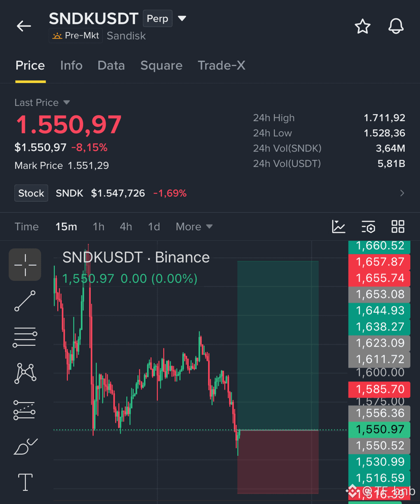Click the SNDKUSDT · Binance chart title
Viewport: 420px width, 504px height.
[136, 258]
